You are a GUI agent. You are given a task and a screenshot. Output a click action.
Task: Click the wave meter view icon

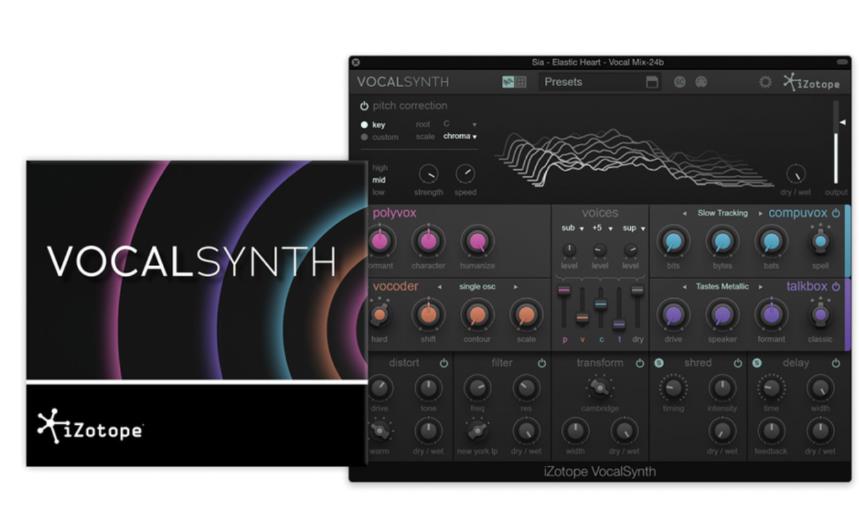pos(508,82)
